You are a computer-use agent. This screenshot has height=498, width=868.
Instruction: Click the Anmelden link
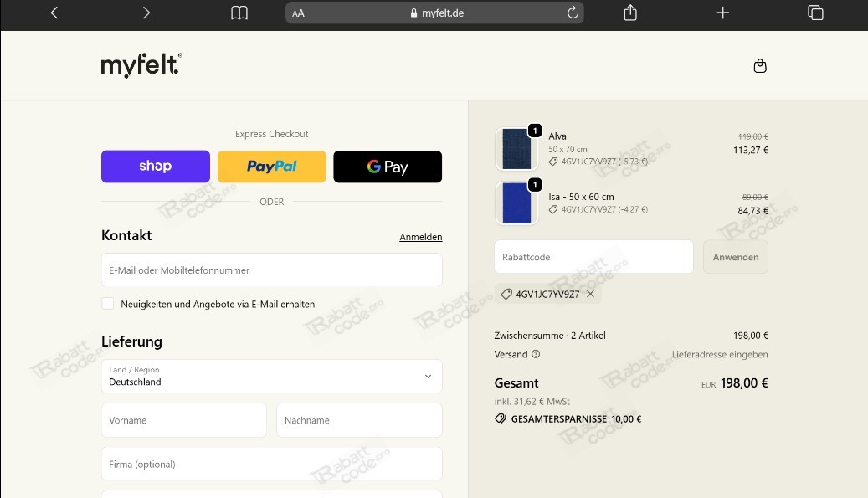tap(421, 237)
